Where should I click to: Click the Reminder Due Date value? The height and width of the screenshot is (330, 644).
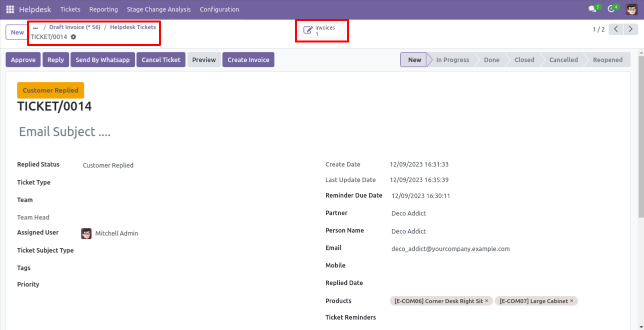(421, 196)
